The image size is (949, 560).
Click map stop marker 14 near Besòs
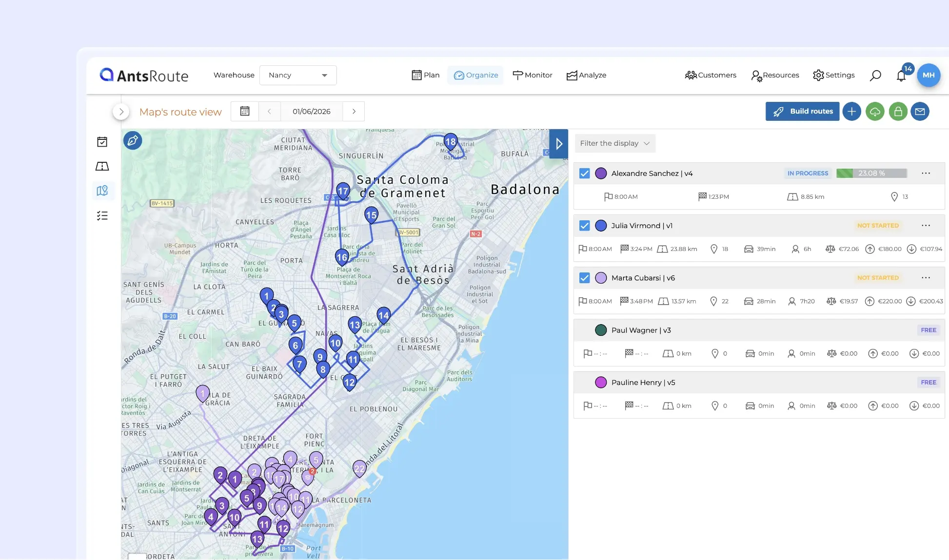click(384, 316)
